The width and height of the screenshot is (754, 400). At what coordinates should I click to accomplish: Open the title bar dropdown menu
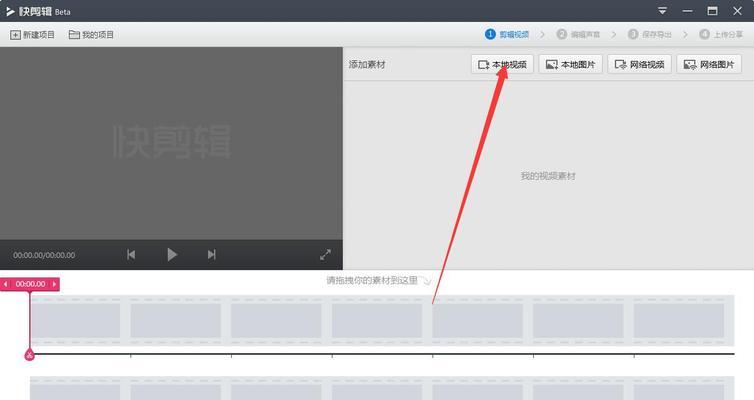click(662, 11)
